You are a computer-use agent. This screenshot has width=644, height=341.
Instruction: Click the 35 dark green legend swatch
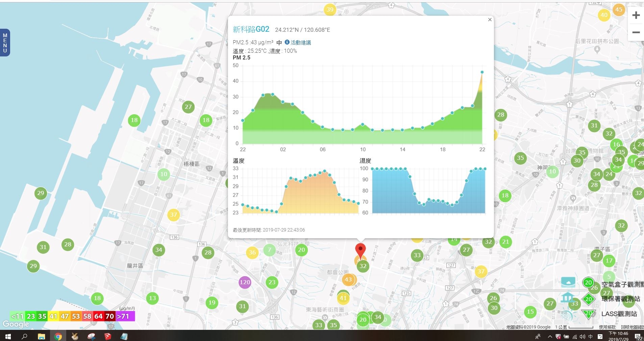42,316
